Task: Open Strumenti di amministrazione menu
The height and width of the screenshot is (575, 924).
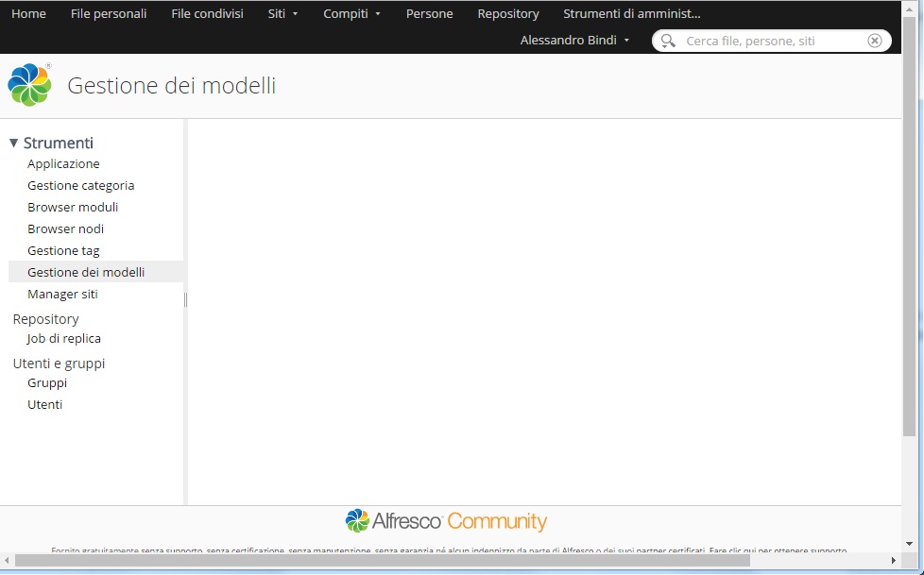Action: [631, 14]
